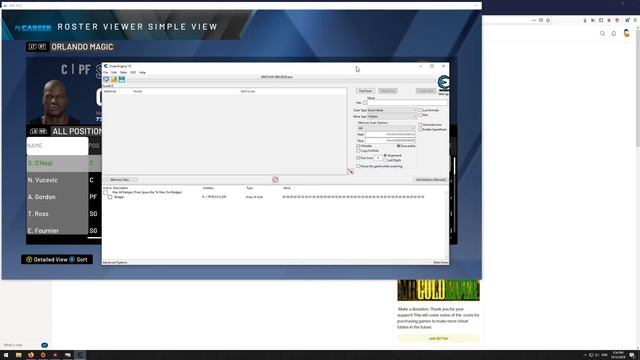This screenshot has width=640, height=360.
Task: Select S. O'Neal in roster list
Action: (57, 163)
